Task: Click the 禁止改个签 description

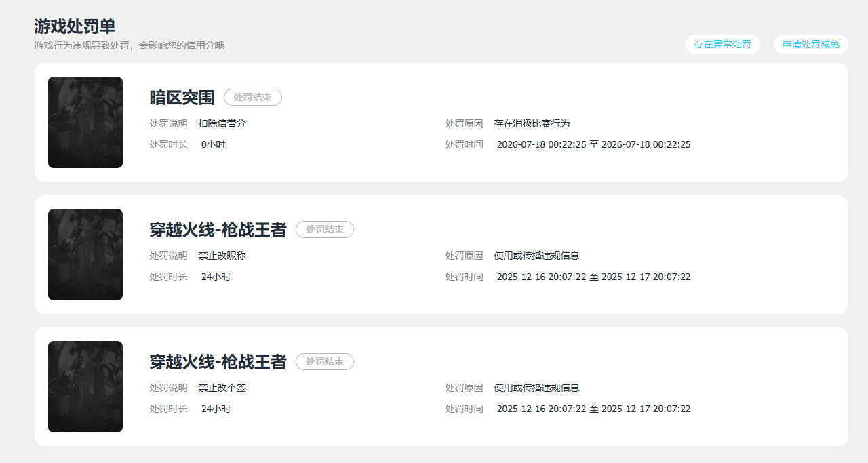Action: (x=222, y=388)
